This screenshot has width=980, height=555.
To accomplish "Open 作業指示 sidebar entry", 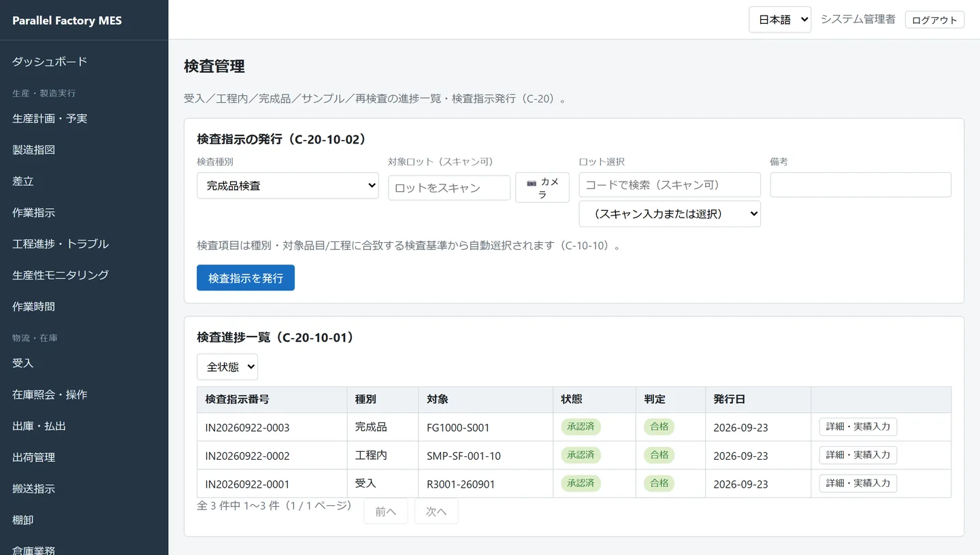I will point(33,212).
